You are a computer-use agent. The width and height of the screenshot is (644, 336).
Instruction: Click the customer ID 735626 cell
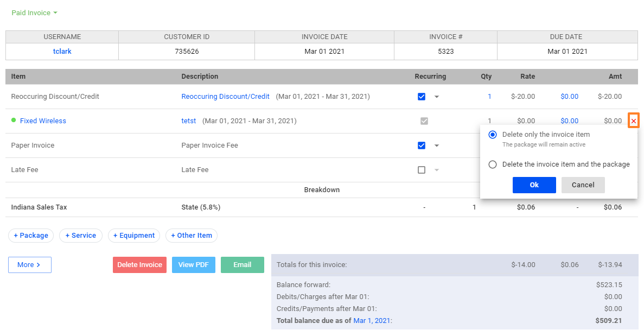click(187, 52)
